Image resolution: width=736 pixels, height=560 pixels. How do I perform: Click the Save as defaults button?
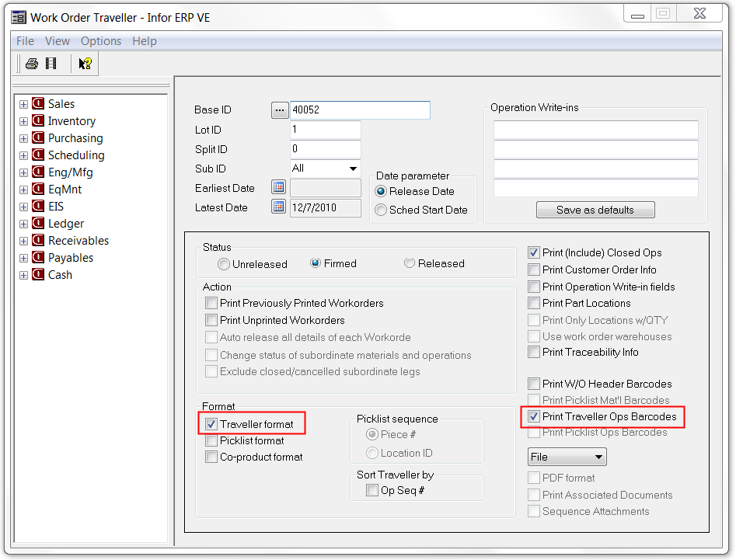[x=595, y=210]
